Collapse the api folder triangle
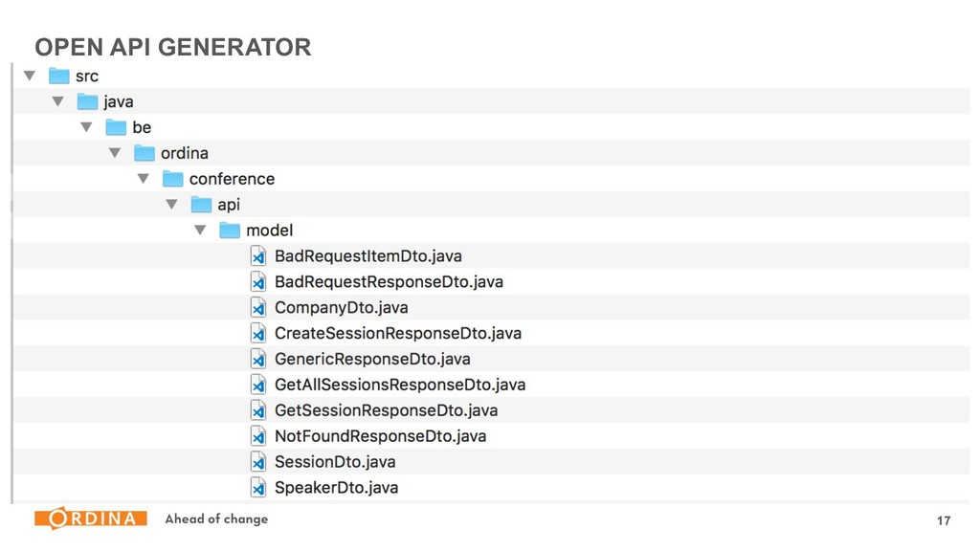 pyautogui.click(x=172, y=205)
